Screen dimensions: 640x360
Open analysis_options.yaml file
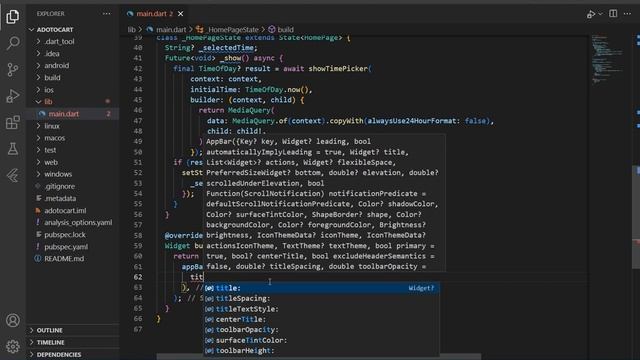pos(73,222)
